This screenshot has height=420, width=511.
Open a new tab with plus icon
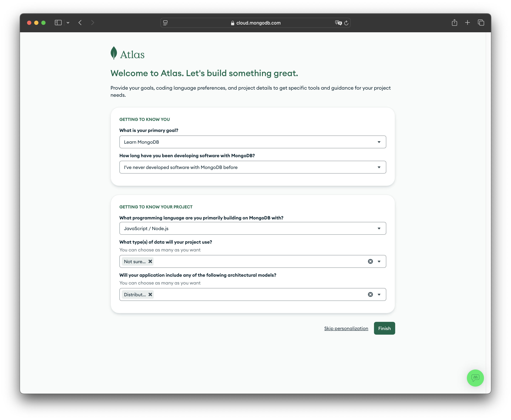467,23
